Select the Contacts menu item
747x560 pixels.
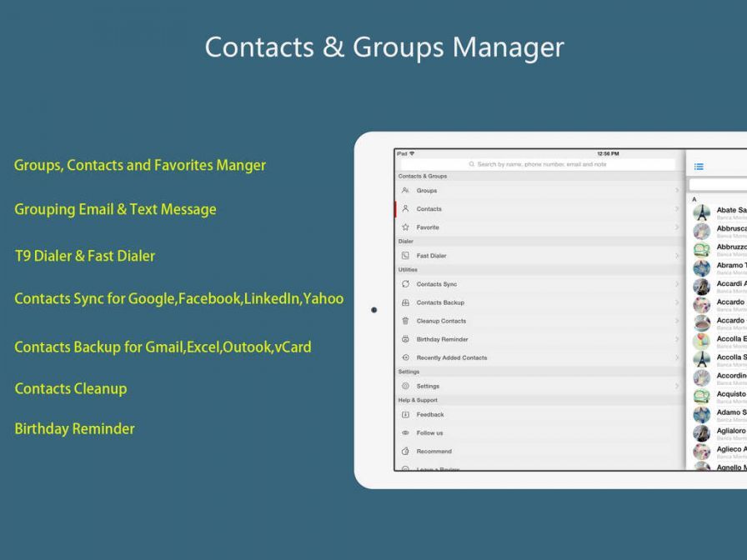click(x=429, y=209)
